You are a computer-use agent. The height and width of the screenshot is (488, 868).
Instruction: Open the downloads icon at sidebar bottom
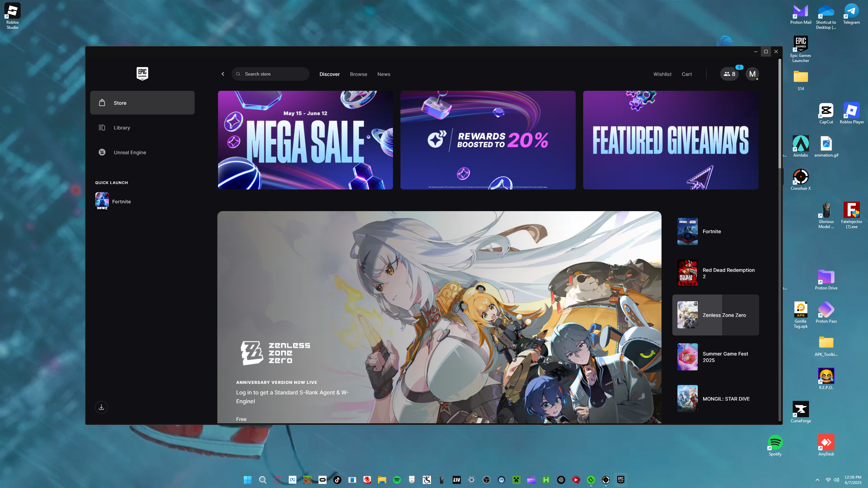(x=101, y=407)
